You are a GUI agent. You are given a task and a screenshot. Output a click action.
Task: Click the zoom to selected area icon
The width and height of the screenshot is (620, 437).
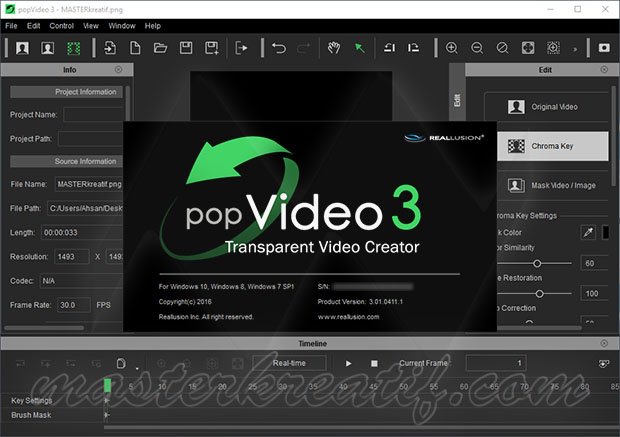(x=553, y=48)
